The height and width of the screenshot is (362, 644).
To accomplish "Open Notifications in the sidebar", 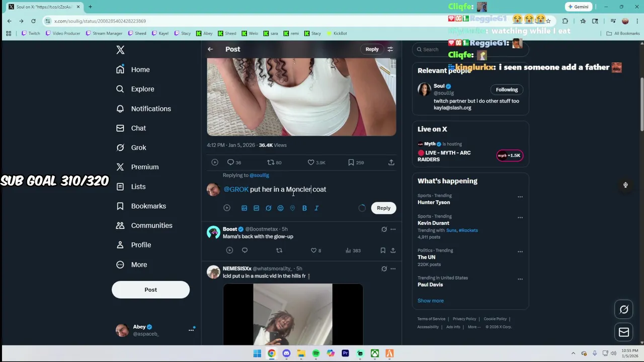I will pyautogui.click(x=143, y=109).
